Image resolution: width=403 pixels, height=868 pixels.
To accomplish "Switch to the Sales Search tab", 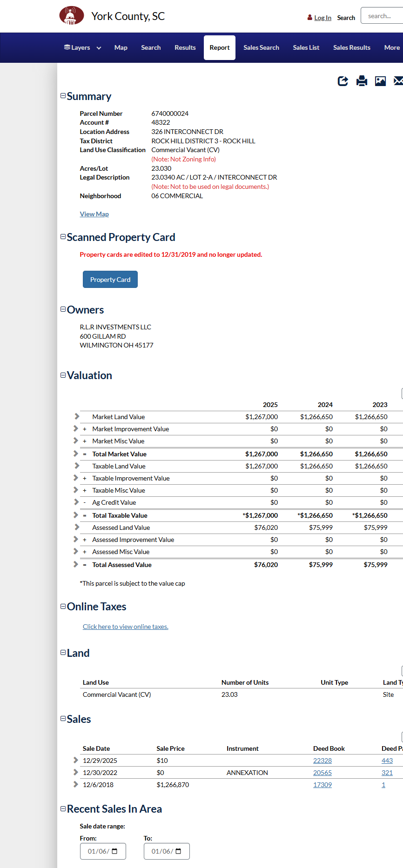I will tap(261, 47).
